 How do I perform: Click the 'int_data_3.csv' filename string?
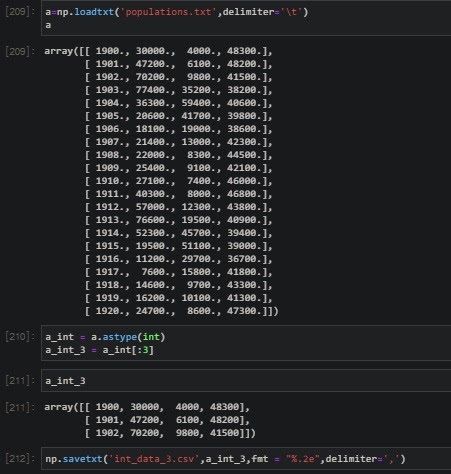(154, 459)
